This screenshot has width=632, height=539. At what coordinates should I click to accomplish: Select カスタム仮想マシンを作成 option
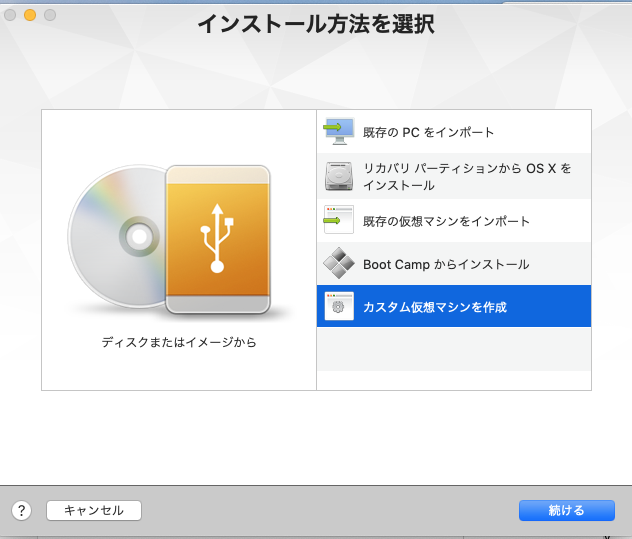[454, 306]
